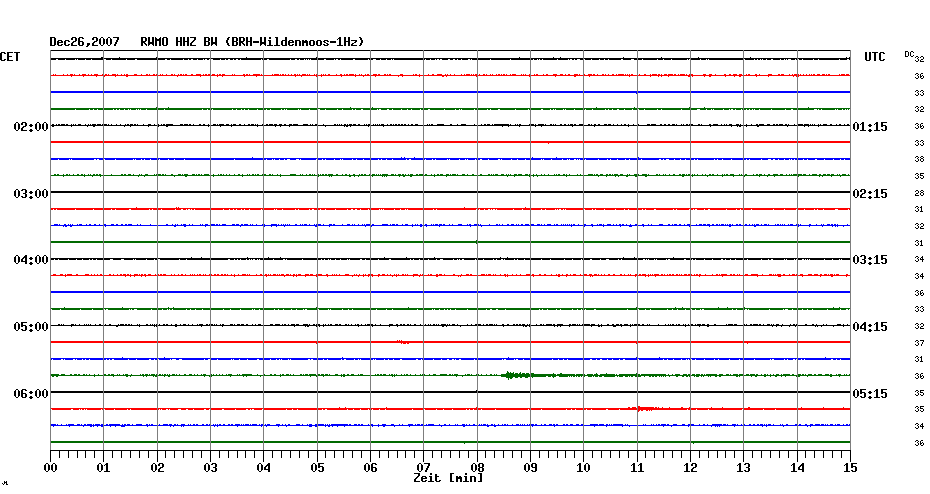Click minute tick label 13
The image size is (930, 494).
point(743,468)
